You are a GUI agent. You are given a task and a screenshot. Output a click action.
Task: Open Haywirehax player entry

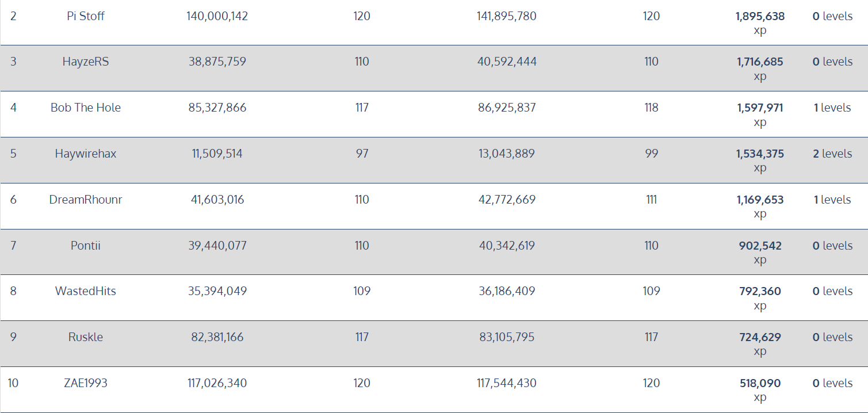86,154
